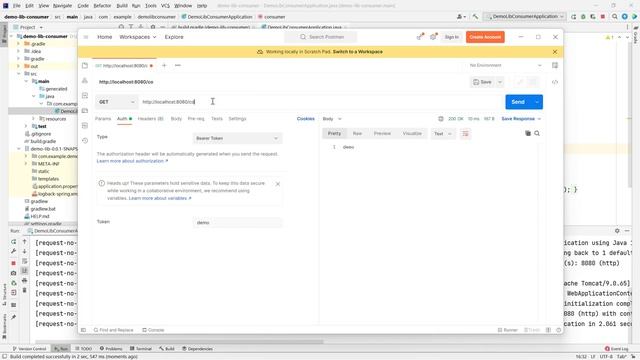The image size is (640, 360).
Task: Click Create Account button
Action: tap(485, 37)
